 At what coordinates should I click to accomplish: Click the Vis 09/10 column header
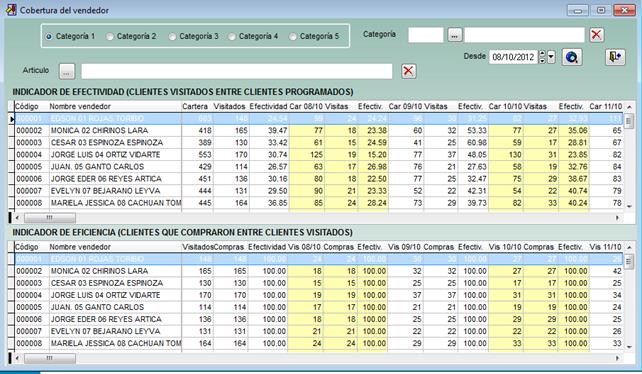pyautogui.click(x=405, y=247)
